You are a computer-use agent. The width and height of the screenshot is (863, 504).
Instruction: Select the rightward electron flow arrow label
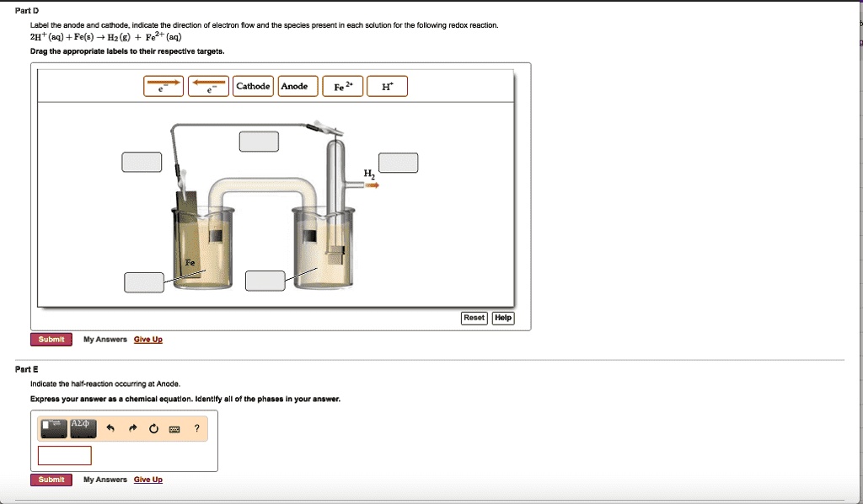click(165, 85)
